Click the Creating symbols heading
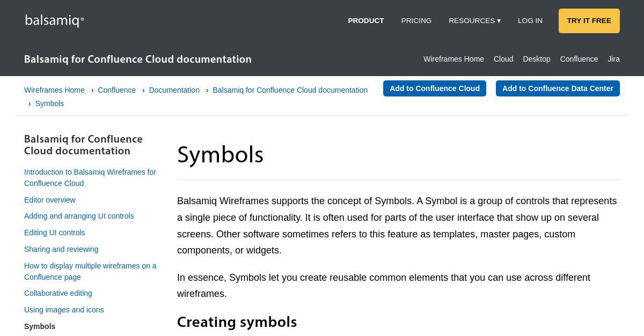 [x=237, y=322]
